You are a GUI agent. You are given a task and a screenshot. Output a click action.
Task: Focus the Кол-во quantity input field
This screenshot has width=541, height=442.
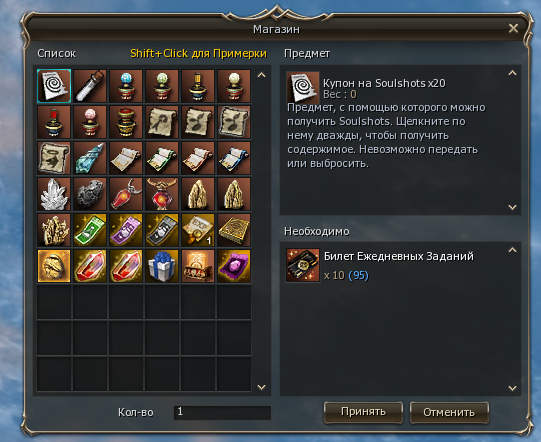click(223, 412)
